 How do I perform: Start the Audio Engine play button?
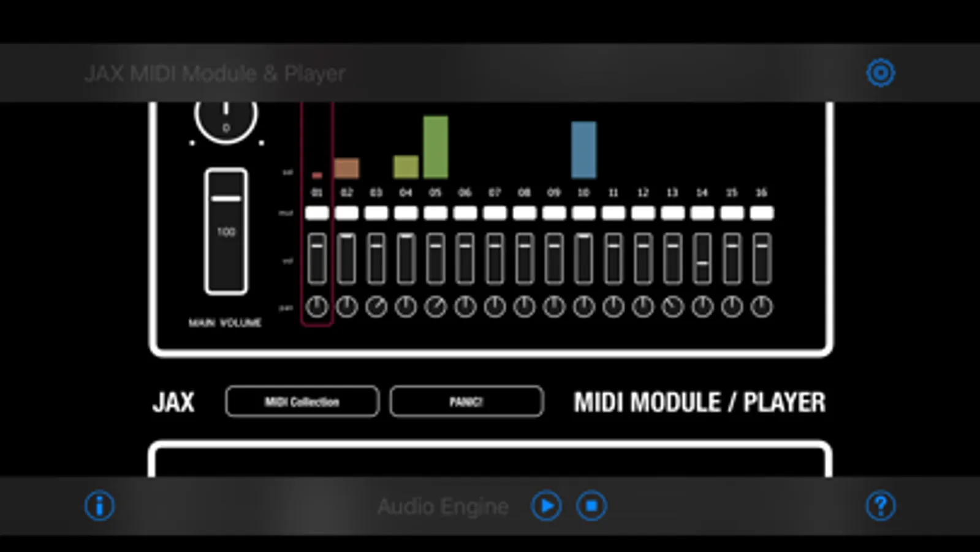[546, 506]
